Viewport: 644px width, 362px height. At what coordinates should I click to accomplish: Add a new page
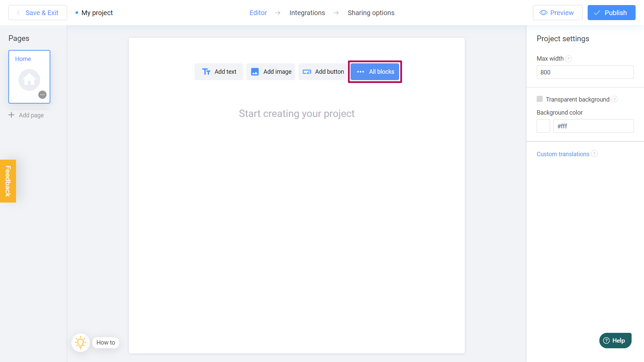[x=26, y=115]
